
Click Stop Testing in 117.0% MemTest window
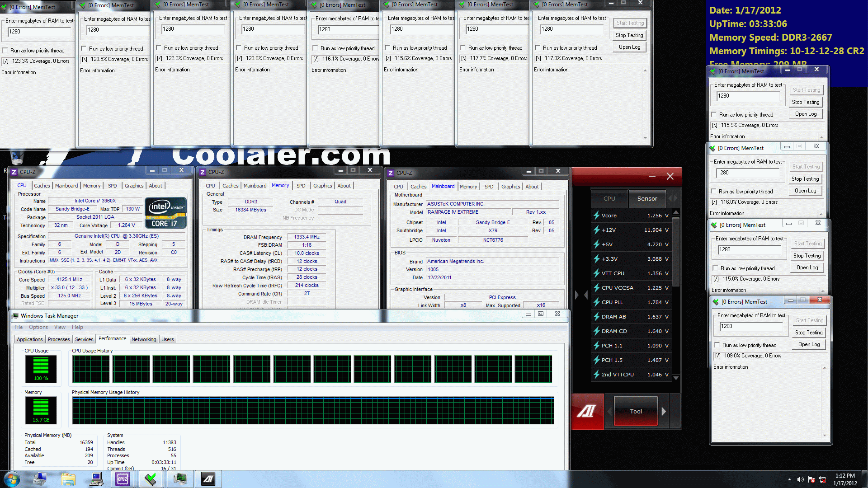pyautogui.click(x=629, y=35)
